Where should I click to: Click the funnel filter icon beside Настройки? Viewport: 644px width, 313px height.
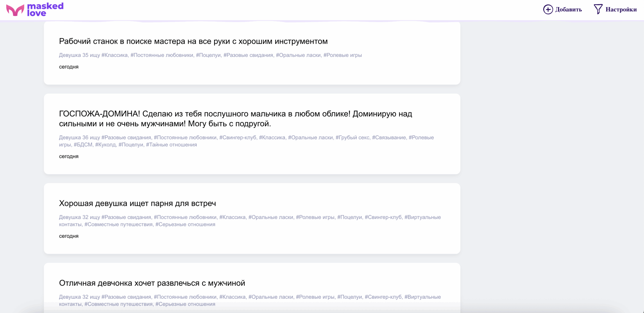point(598,9)
